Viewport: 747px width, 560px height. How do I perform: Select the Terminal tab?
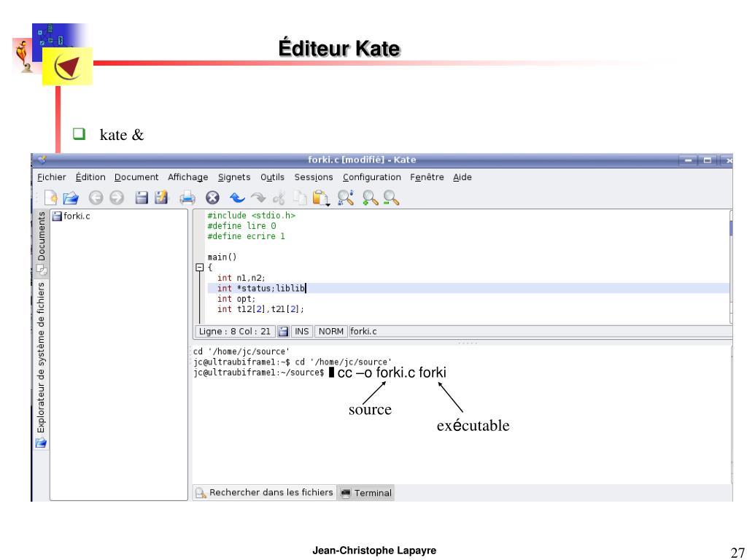point(366,493)
